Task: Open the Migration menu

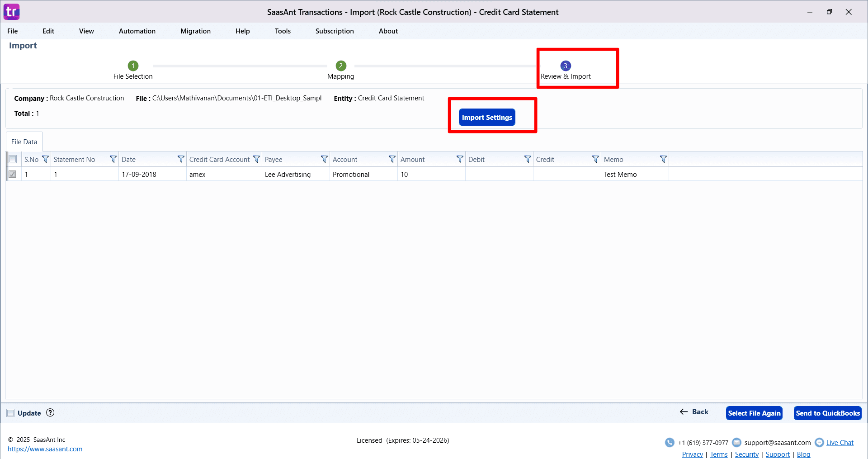Action: click(x=195, y=31)
